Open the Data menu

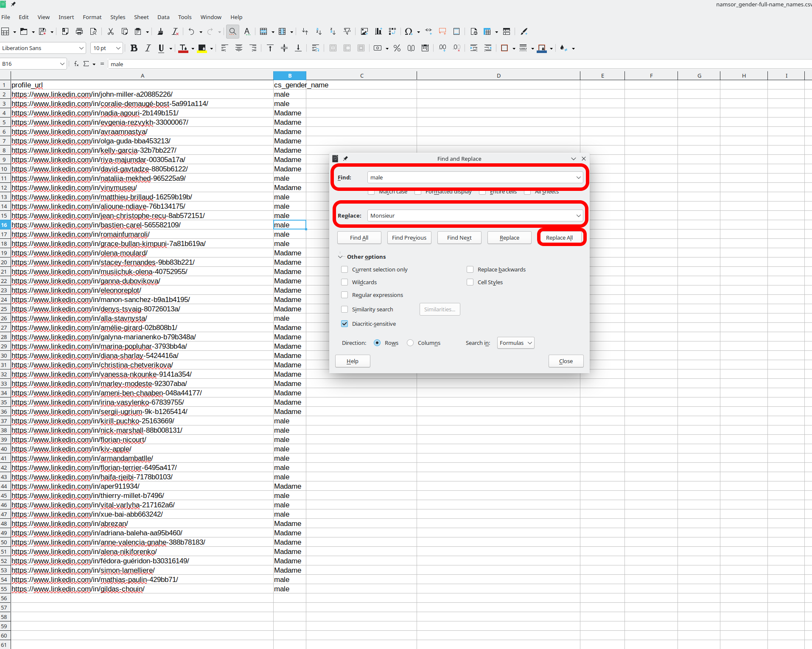[163, 17]
